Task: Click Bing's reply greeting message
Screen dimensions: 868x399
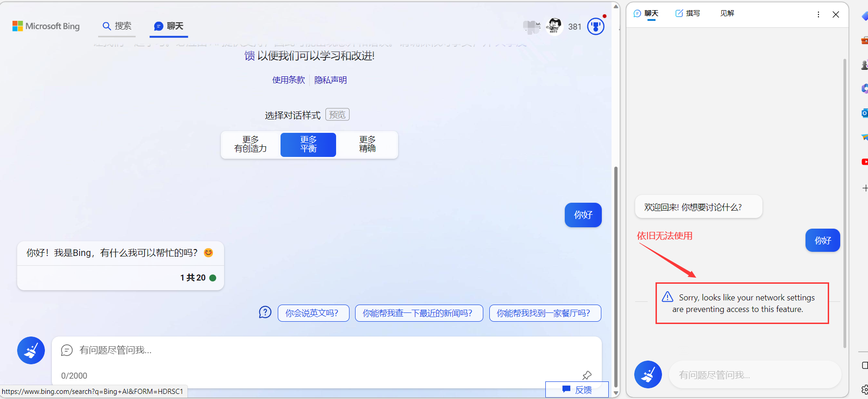Action: 119,253
